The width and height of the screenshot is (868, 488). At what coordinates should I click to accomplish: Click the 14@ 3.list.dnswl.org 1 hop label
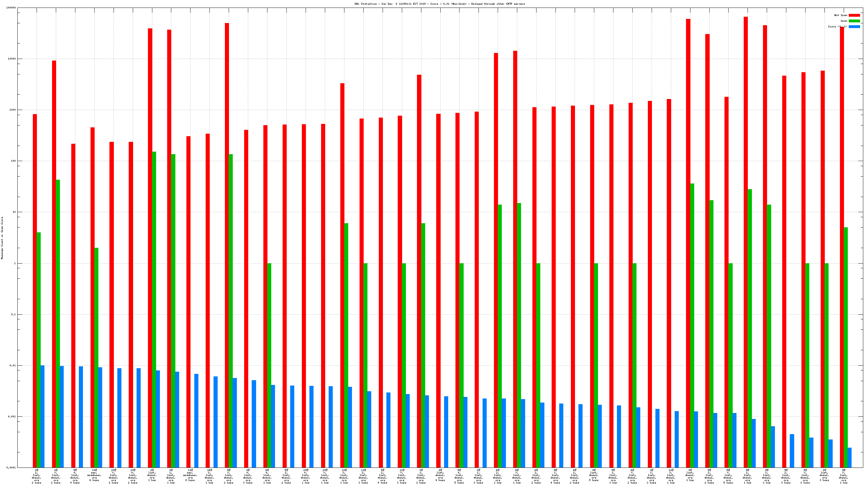(209, 476)
